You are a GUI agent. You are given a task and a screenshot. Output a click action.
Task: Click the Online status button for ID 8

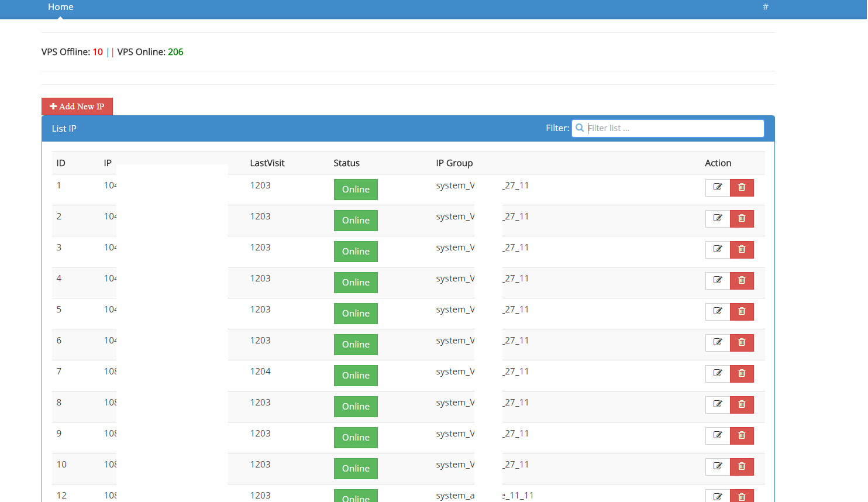(356, 407)
